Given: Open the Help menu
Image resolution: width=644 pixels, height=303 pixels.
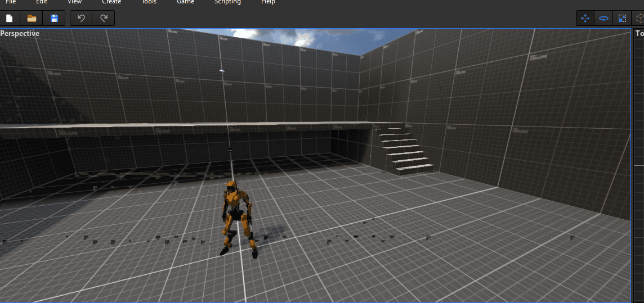Looking at the screenshot, I should (269, 2).
